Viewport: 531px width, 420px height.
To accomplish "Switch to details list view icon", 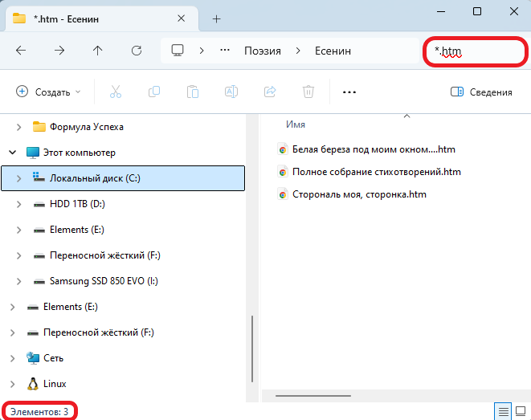I will 504,411.
